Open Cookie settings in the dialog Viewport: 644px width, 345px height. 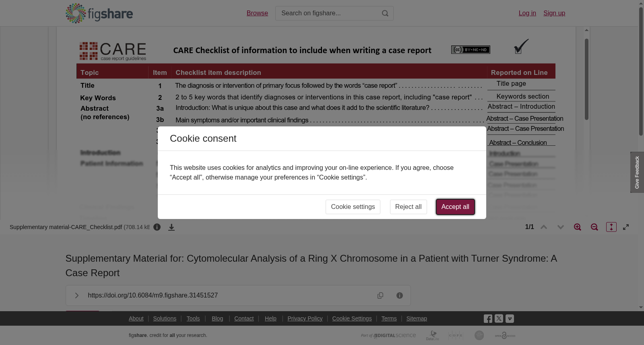[353, 207]
